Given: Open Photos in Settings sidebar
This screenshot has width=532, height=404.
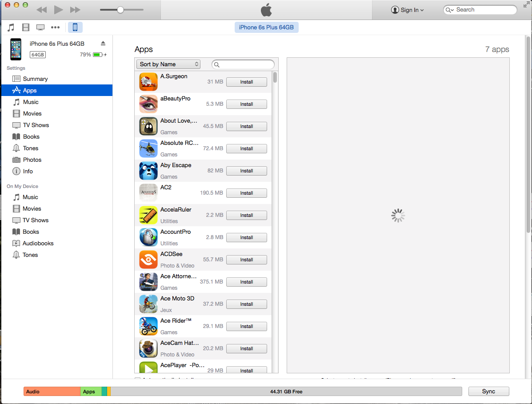Looking at the screenshot, I should pos(57,160).
